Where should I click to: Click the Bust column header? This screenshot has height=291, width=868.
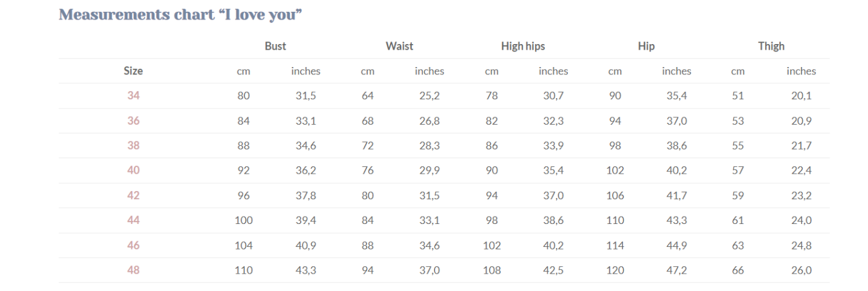[x=275, y=46]
